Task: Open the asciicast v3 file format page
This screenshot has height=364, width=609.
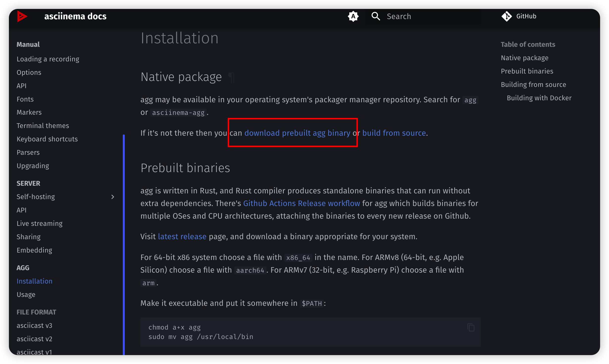Action: [34, 326]
